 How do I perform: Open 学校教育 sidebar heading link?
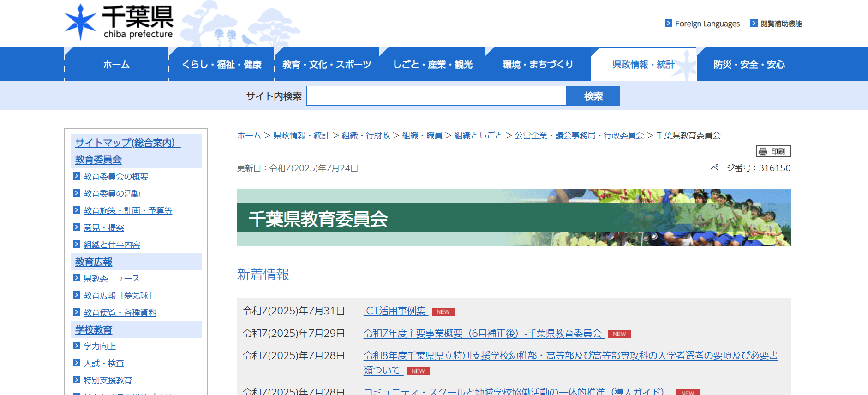[94, 330]
